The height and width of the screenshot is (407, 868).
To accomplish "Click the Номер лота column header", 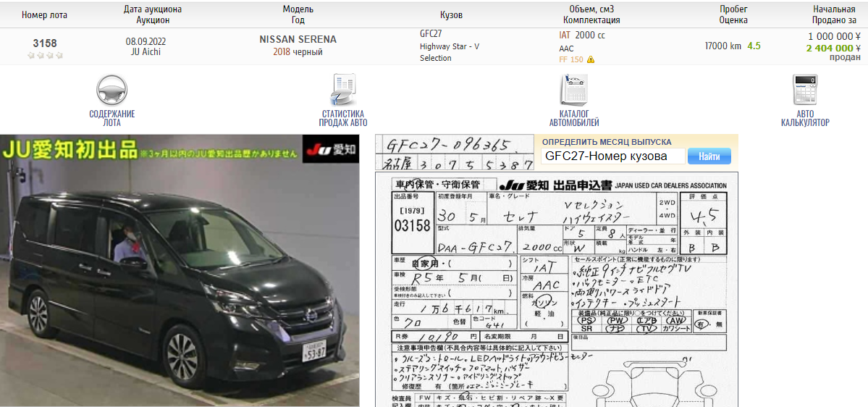I will (x=45, y=15).
